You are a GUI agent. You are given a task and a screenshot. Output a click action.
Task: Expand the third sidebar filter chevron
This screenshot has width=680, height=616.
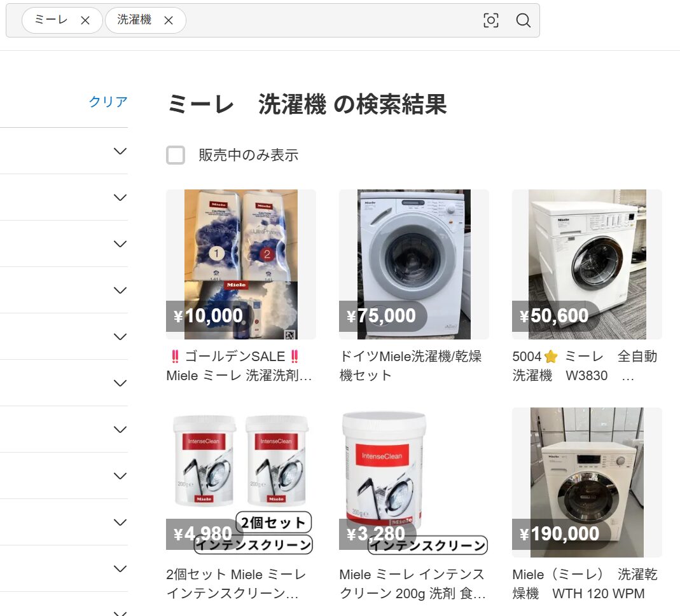tap(120, 243)
